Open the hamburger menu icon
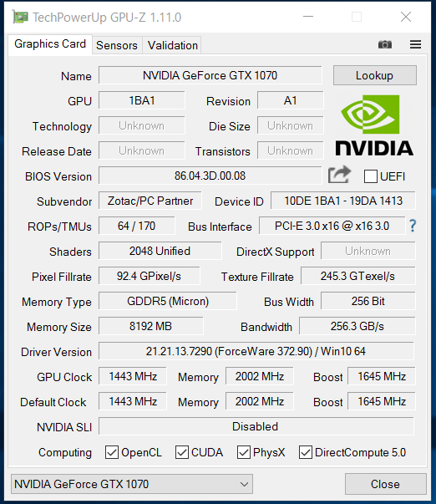 415,44
